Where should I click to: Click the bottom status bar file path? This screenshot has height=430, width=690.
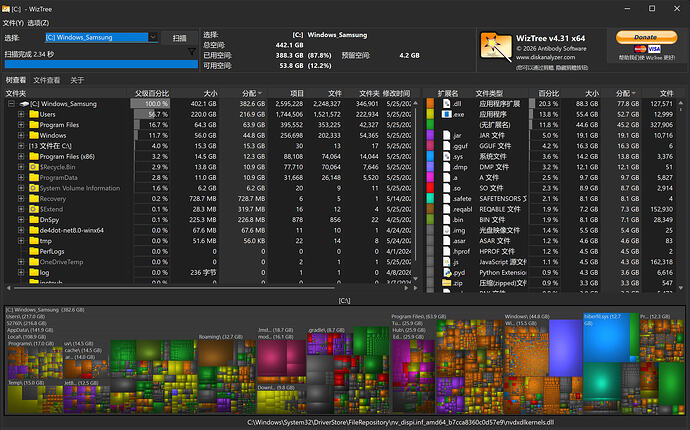[x=400, y=423]
